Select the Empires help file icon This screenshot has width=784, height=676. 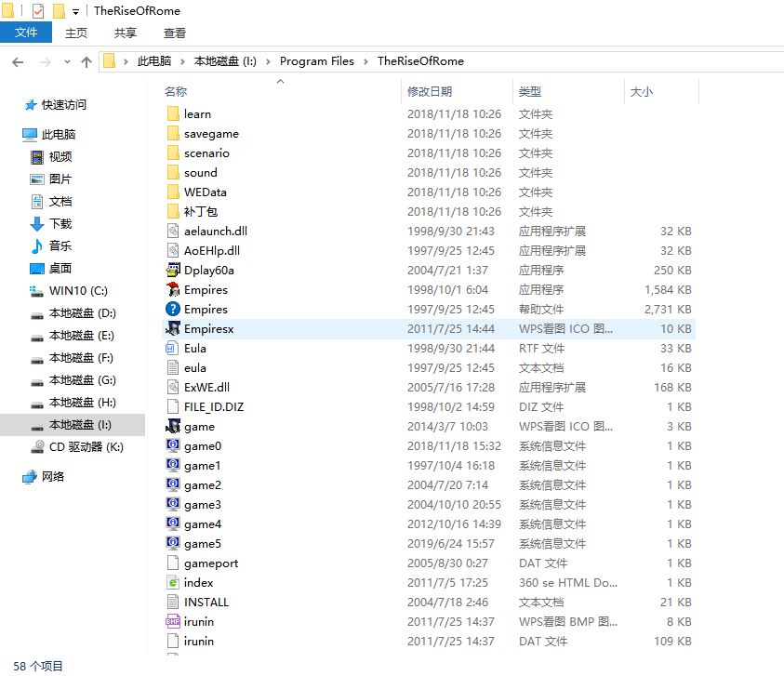tap(175, 309)
